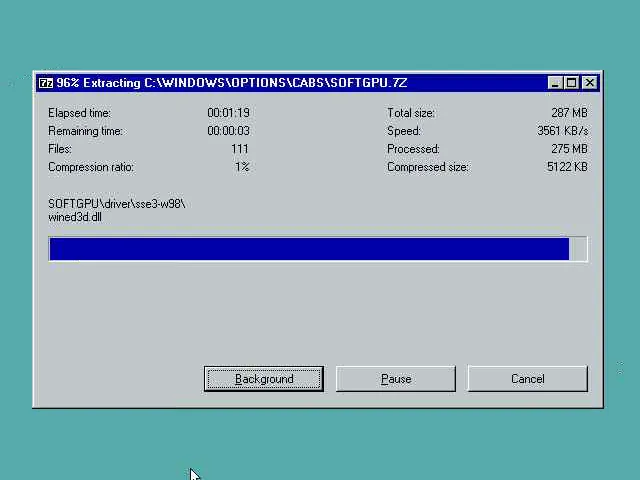Click the extraction progress bar

click(318, 249)
